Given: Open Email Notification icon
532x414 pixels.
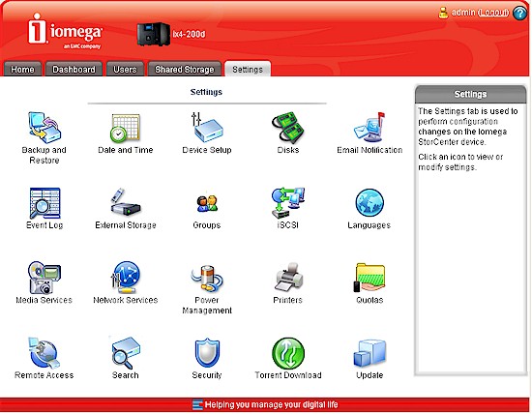Looking at the screenshot, I should (x=369, y=128).
